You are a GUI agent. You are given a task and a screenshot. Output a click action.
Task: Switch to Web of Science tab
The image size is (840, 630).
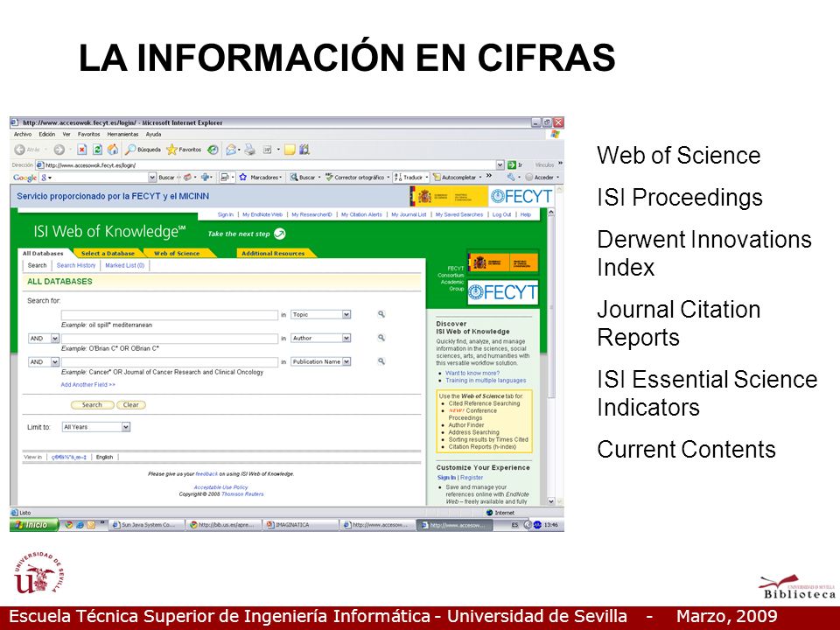tap(177, 254)
